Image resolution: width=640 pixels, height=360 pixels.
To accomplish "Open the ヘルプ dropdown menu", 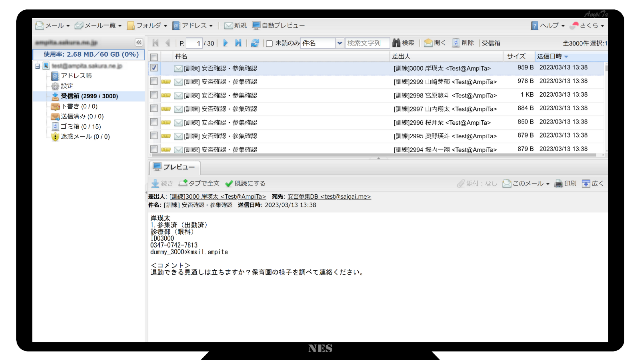I will tap(548, 26).
